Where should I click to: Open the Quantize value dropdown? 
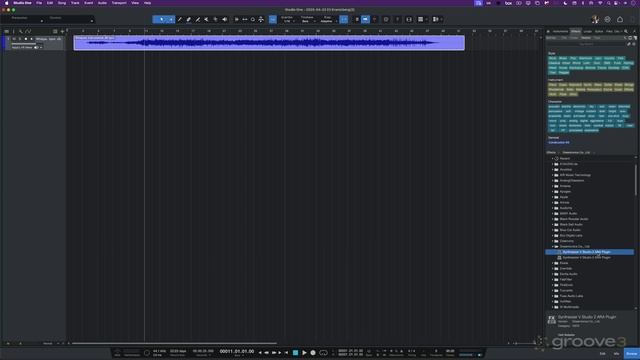(287, 20)
